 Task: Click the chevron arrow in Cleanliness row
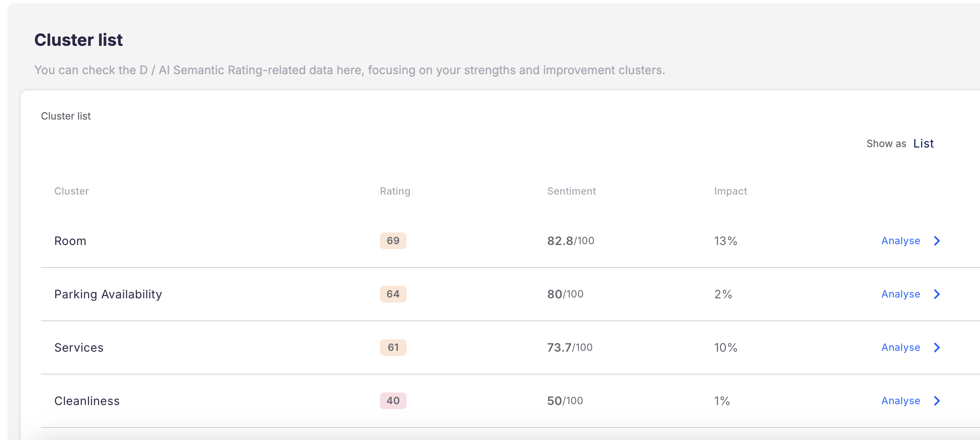coord(937,401)
